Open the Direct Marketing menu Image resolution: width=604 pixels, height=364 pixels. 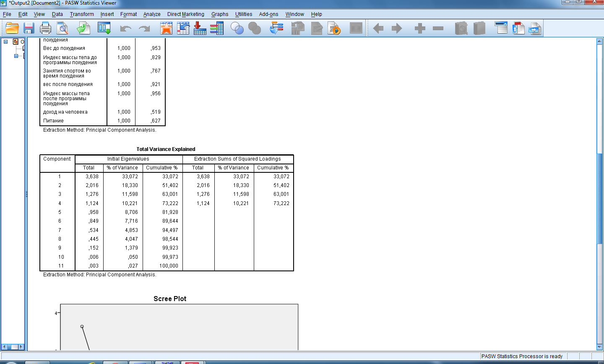[186, 14]
